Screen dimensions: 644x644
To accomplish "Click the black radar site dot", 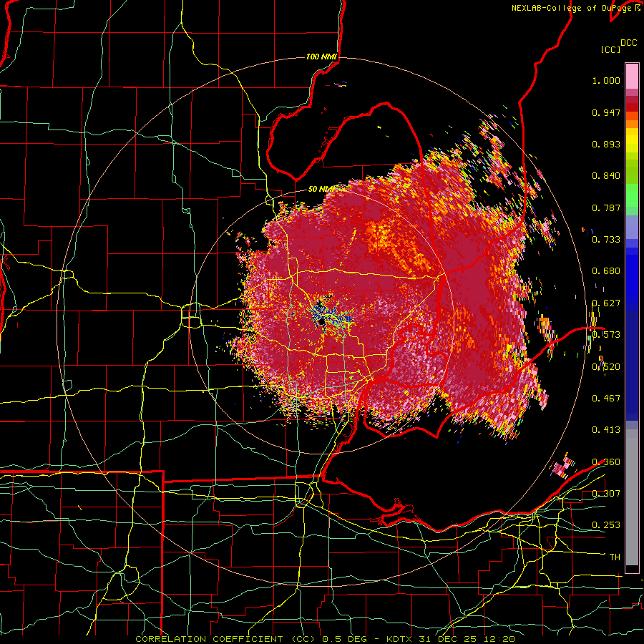I will tap(322, 323).
